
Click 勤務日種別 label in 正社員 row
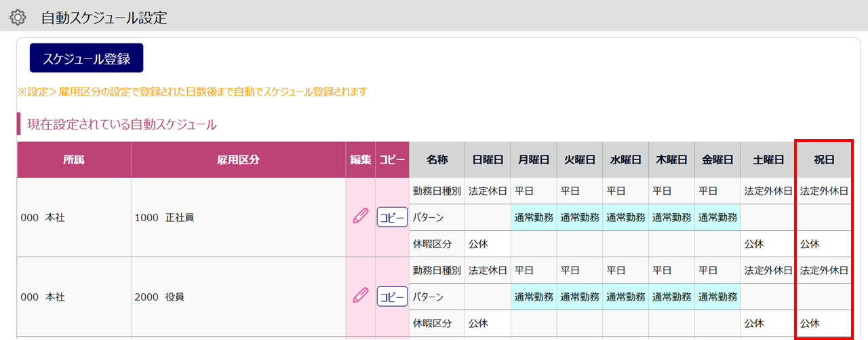437,191
